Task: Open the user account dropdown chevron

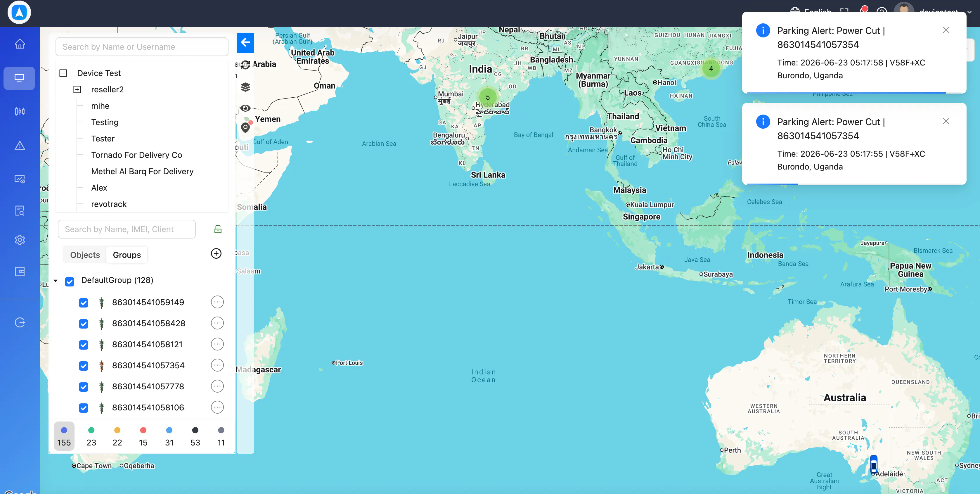Action: coord(970,12)
